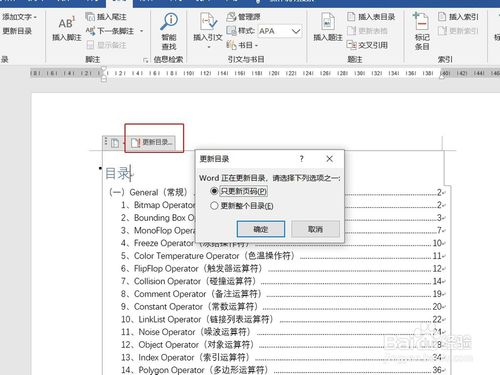The height and width of the screenshot is (375, 500).
Task: Click Show Notes (显示备注)
Action: 106,45
